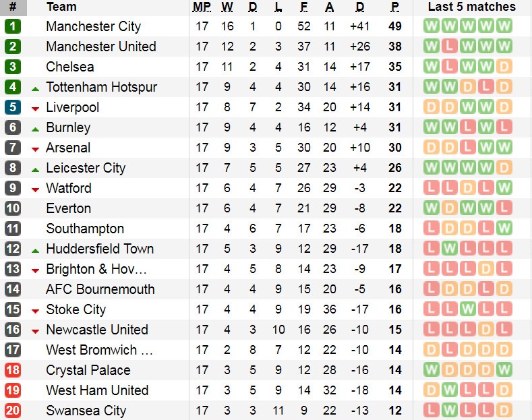Click Swansea City's green W result badge
The height and width of the screenshot is (420, 532).
(450, 411)
